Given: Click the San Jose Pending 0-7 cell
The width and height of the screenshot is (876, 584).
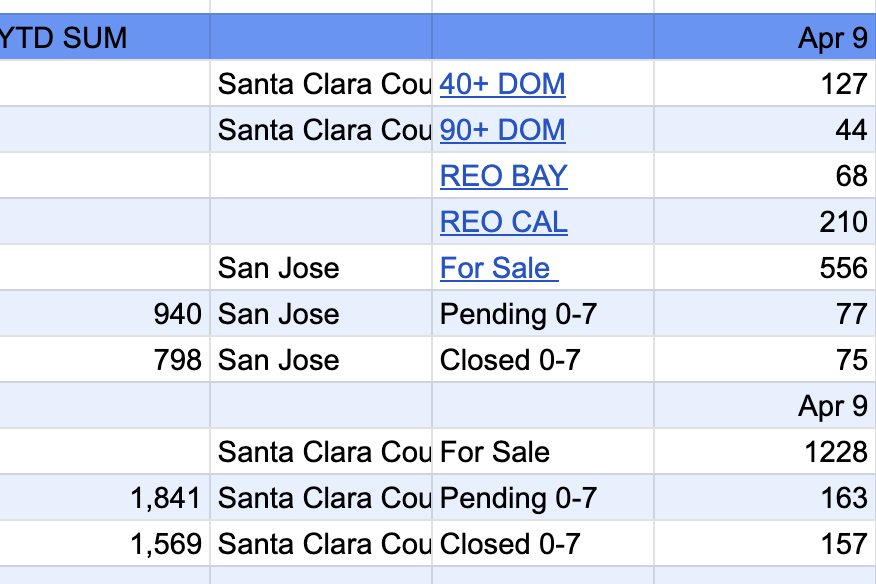Looking at the screenshot, I should 542,313.
